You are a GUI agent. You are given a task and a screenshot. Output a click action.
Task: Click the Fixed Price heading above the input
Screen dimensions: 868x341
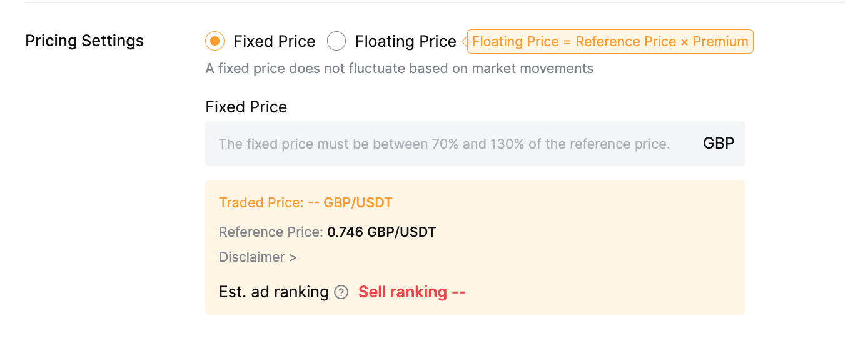(x=246, y=107)
